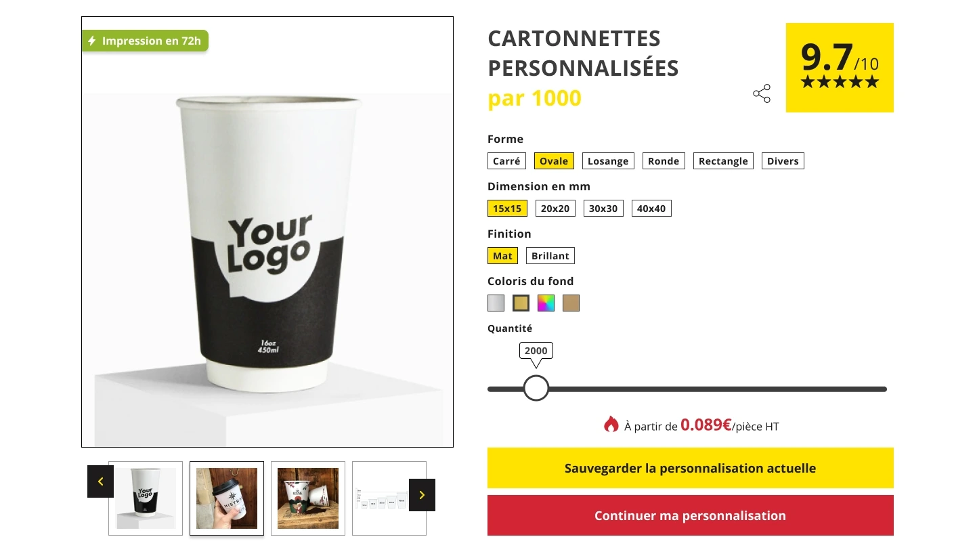The image size is (975, 560).
Task: Select the silver background color swatch
Action: 496,303
